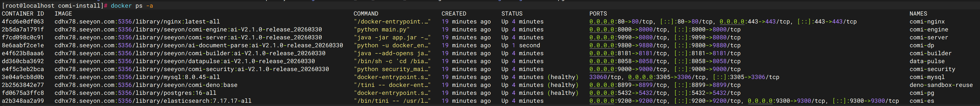This screenshot has height=106, width=980.
Task: Click the container ID e4f623b8aaa6
Action: 23,53
